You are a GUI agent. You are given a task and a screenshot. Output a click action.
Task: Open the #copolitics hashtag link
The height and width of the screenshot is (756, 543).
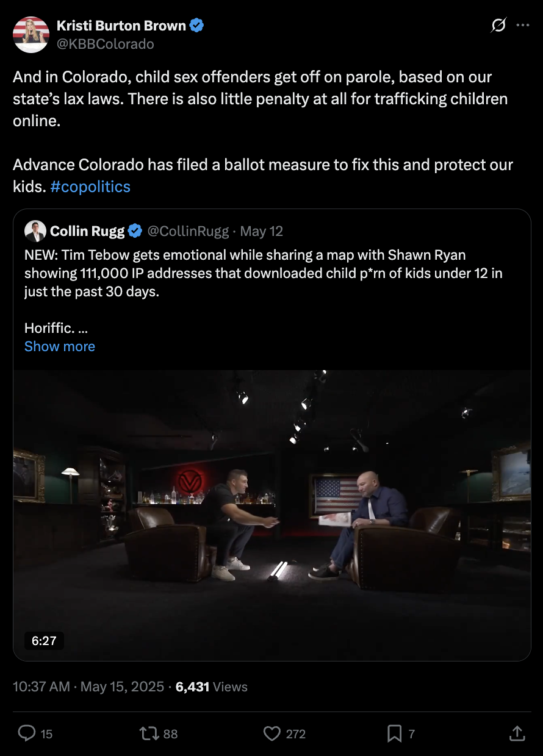(90, 187)
